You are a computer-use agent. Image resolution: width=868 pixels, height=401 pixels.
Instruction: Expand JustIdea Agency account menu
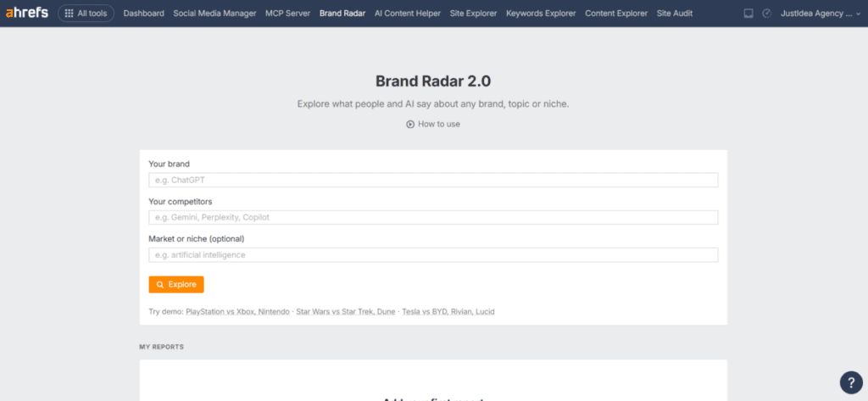821,14
